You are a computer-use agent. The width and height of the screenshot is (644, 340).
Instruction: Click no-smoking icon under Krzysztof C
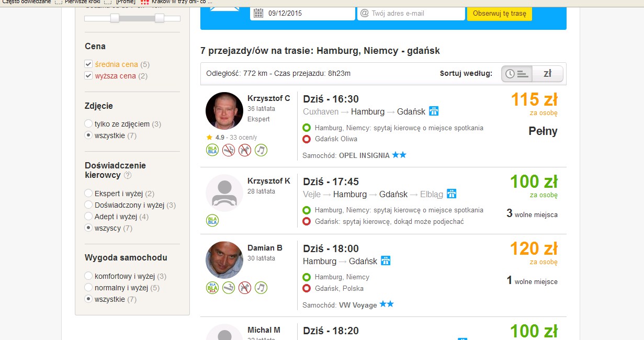click(228, 151)
